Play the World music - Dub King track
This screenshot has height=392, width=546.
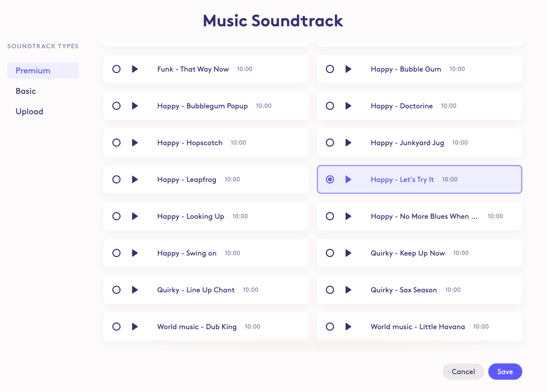135,327
